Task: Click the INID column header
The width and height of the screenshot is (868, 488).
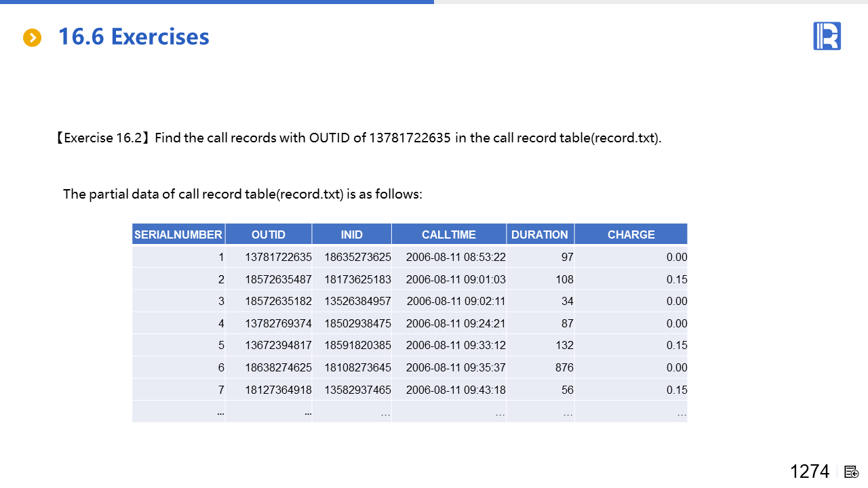Action: [x=351, y=235]
